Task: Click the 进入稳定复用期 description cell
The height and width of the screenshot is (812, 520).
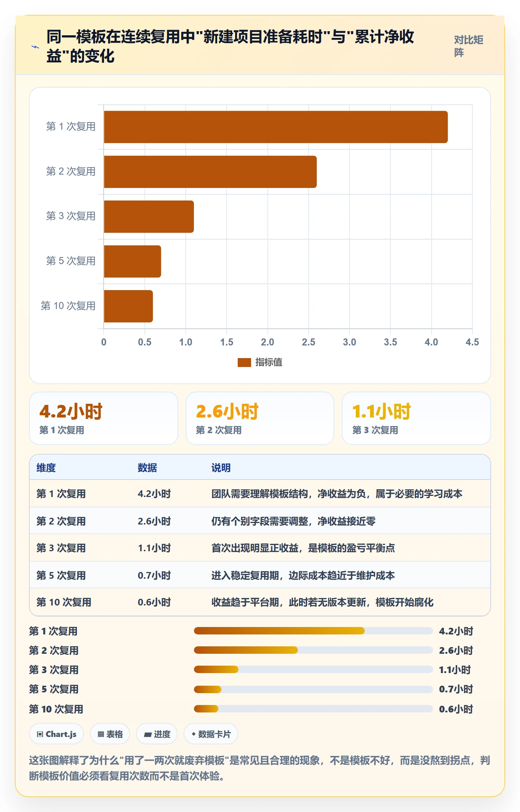Action: [303, 575]
